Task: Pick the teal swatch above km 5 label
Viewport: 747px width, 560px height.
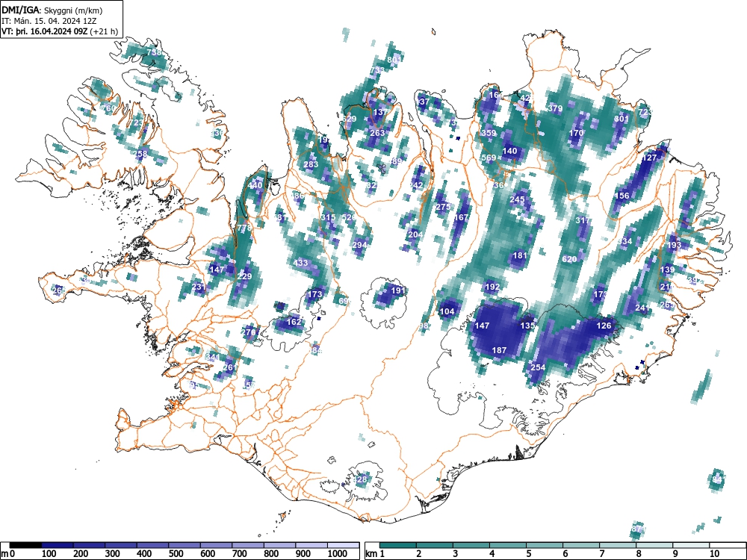Action: click(x=545, y=545)
